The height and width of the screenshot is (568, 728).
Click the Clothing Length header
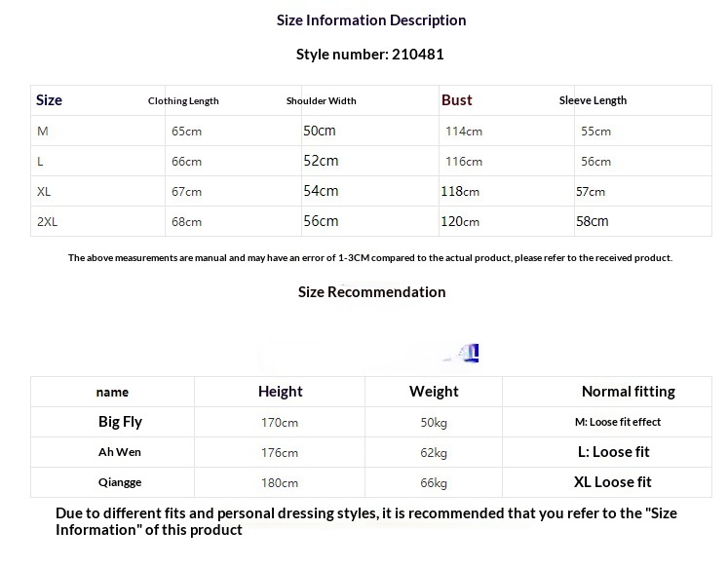coord(183,101)
